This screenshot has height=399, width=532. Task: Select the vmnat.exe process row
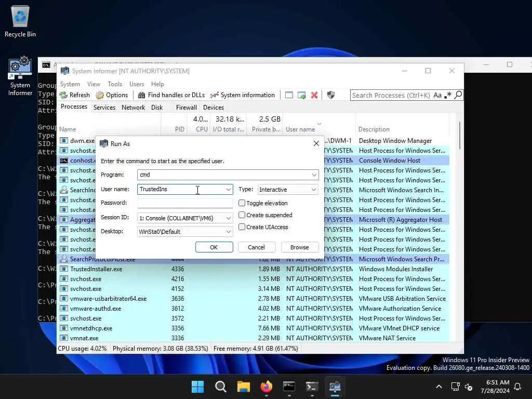[253, 338]
